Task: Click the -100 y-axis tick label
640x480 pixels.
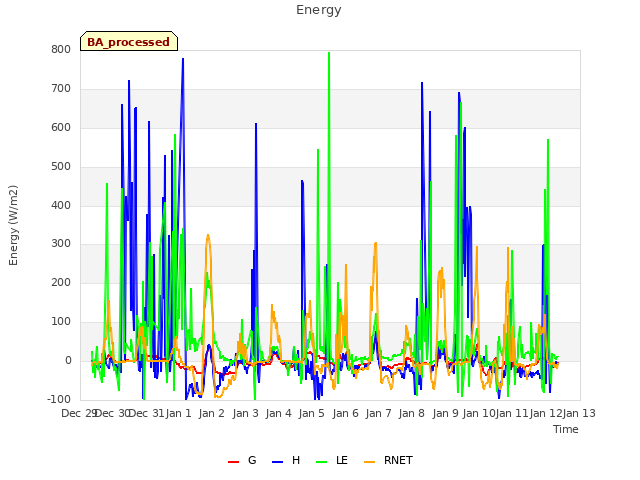Action: coord(59,399)
